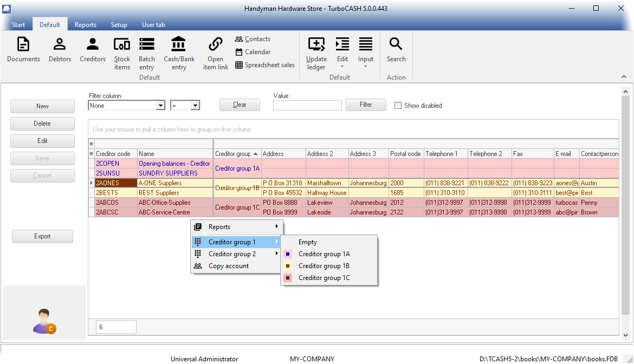Click the Debtors icon in ribbon
The image size is (634, 364).
pyautogui.click(x=60, y=50)
